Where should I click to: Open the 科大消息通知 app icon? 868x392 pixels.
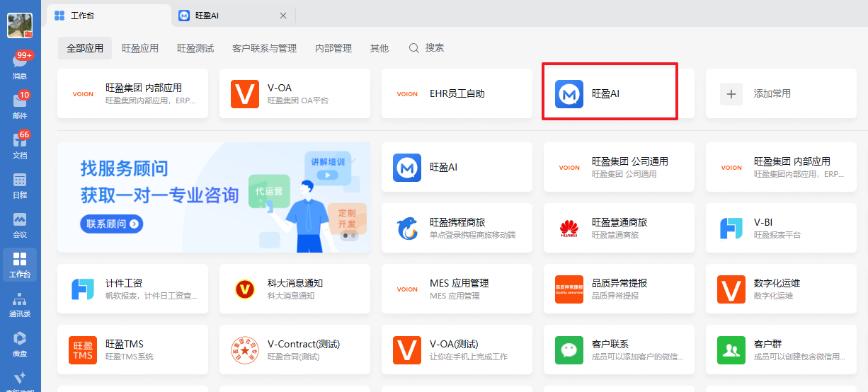[x=245, y=289]
